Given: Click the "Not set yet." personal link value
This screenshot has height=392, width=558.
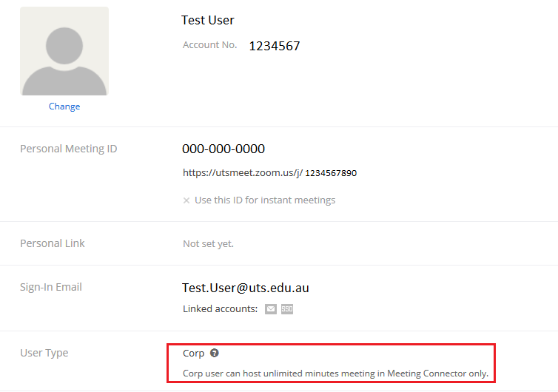Looking at the screenshot, I should (208, 243).
